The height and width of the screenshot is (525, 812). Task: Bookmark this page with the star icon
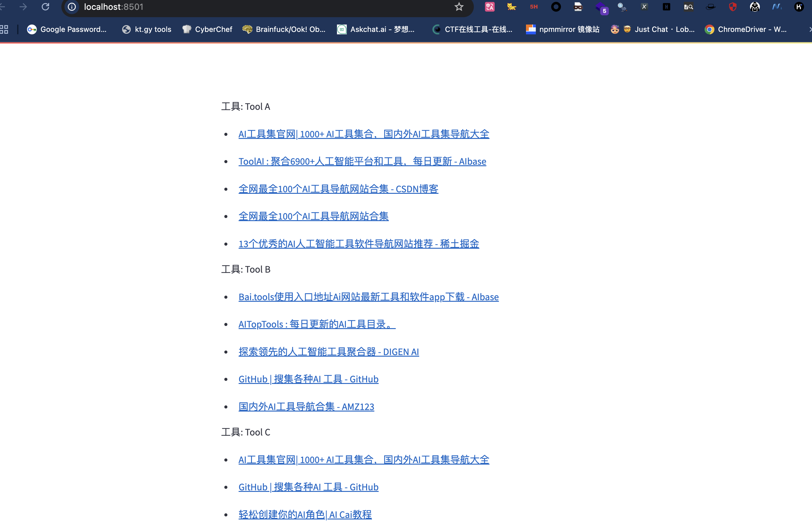459,7
